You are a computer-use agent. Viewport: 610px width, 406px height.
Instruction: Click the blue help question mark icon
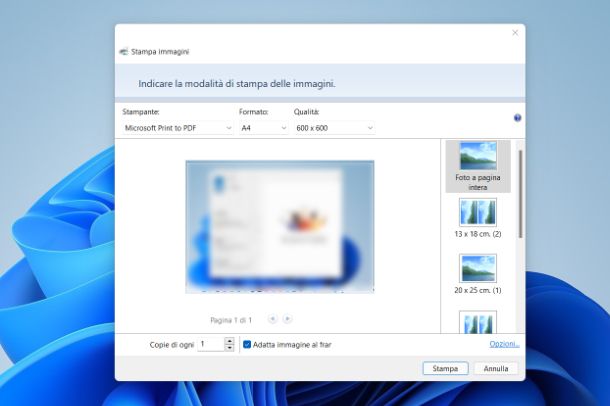point(517,118)
